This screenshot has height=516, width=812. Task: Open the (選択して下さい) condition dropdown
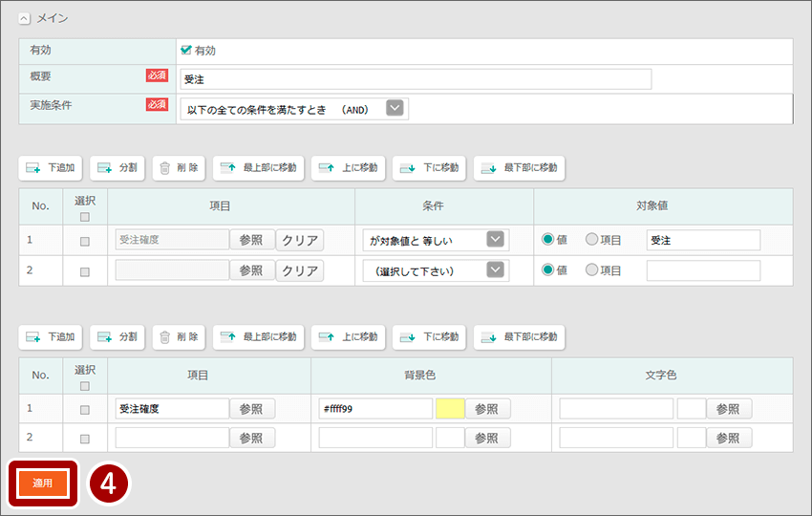click(x=436, y=270)
